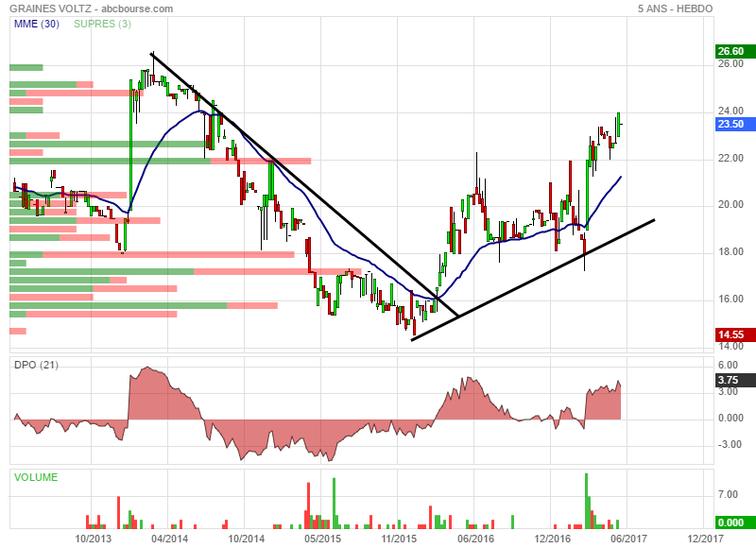Select the MME (30) legend label

[x=37, y=24]
